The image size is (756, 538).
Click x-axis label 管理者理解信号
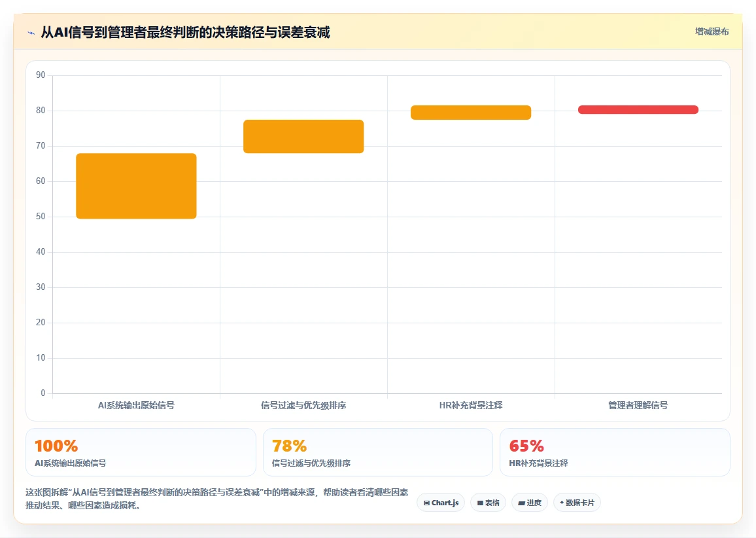pyautogui.click(x=638, y=405)
